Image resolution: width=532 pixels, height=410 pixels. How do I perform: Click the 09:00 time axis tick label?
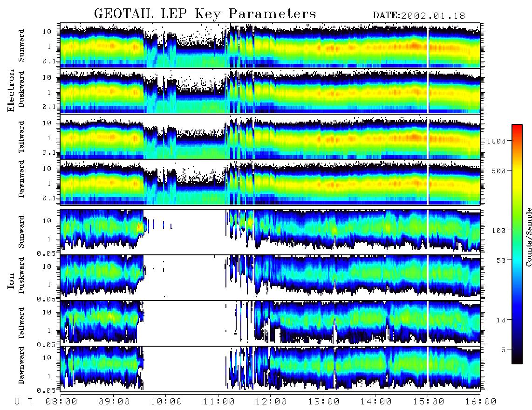(114, 402)
